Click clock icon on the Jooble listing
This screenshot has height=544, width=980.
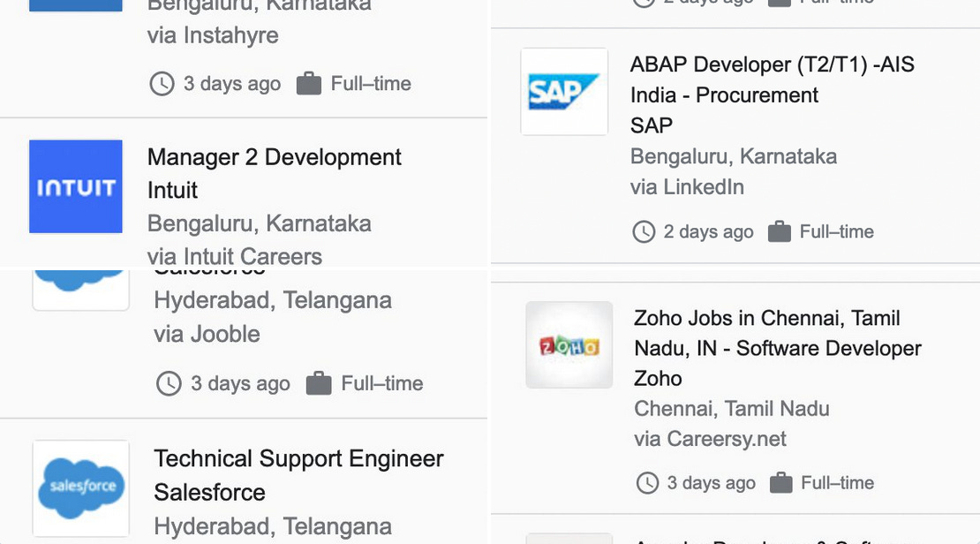coord(169,384)
